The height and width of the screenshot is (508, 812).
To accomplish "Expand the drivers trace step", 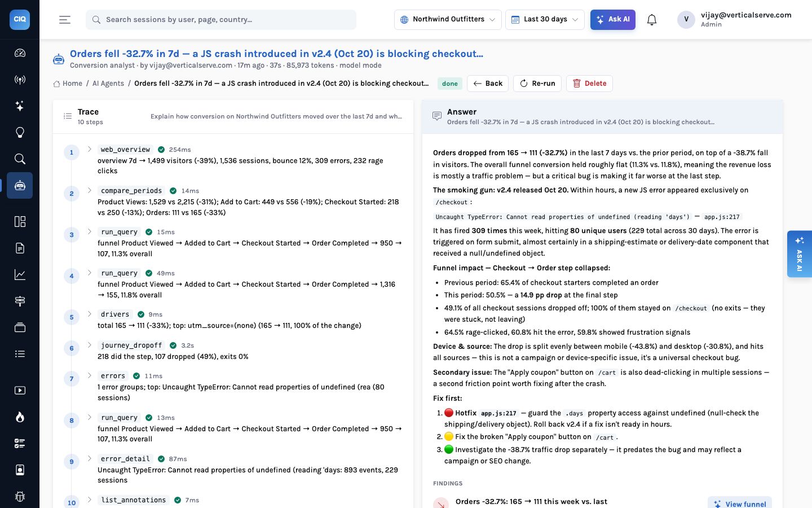I will pos(90,314).
